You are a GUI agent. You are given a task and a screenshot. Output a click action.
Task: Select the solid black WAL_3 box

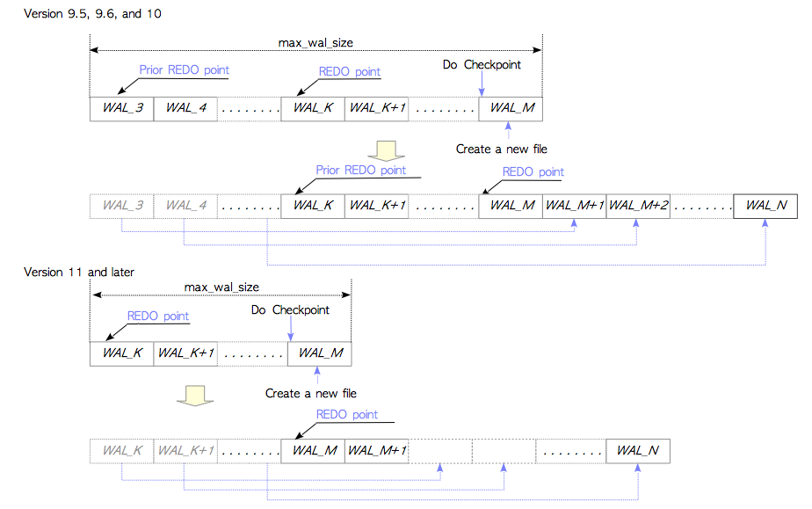pyautogui.click(x=121, y=108)
